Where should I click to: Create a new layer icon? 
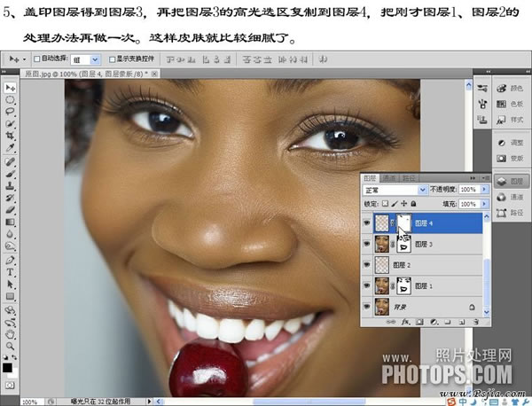[462, 322]
